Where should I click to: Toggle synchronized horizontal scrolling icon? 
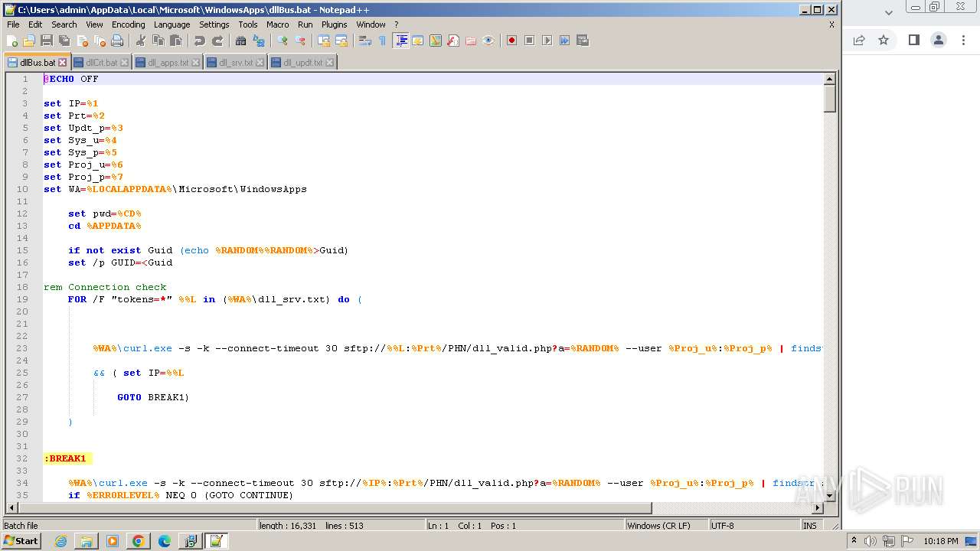(341, 41)
